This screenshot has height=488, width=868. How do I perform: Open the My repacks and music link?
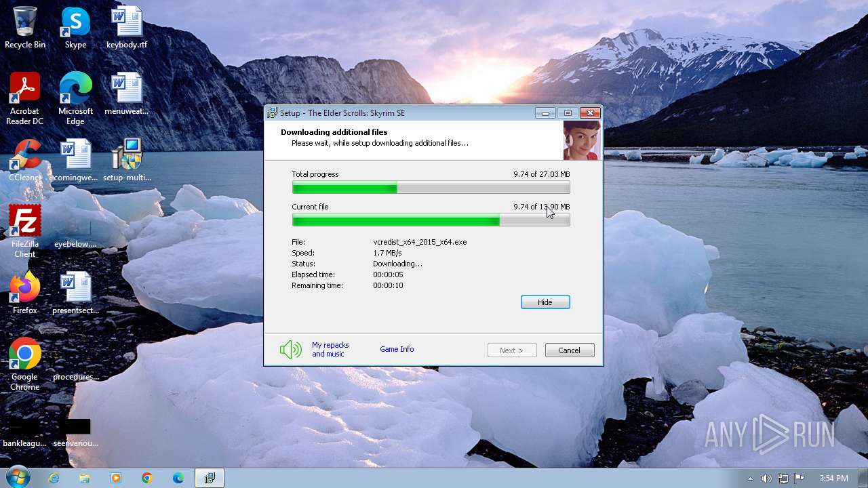(330, 350)
